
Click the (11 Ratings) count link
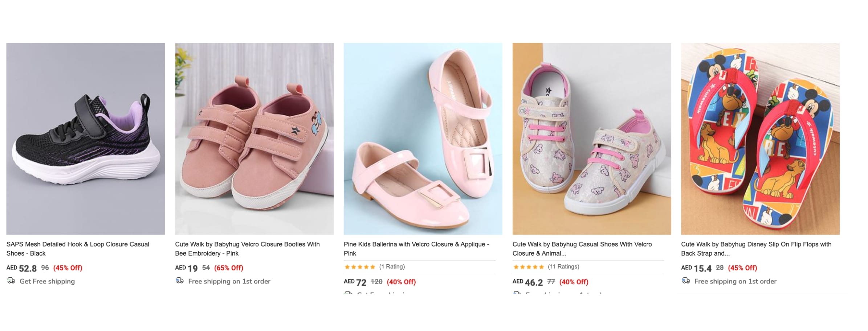click(x=563, y=267)
